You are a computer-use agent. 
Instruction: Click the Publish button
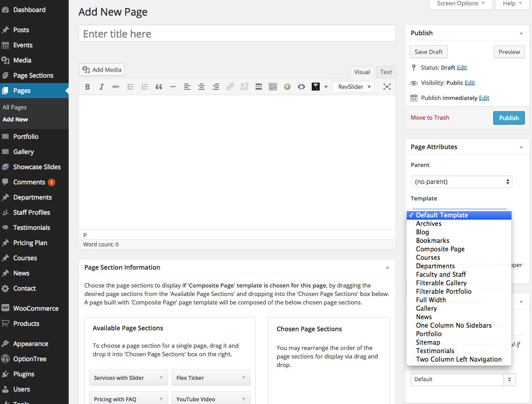pyautogui.click(x=508, y=117)
